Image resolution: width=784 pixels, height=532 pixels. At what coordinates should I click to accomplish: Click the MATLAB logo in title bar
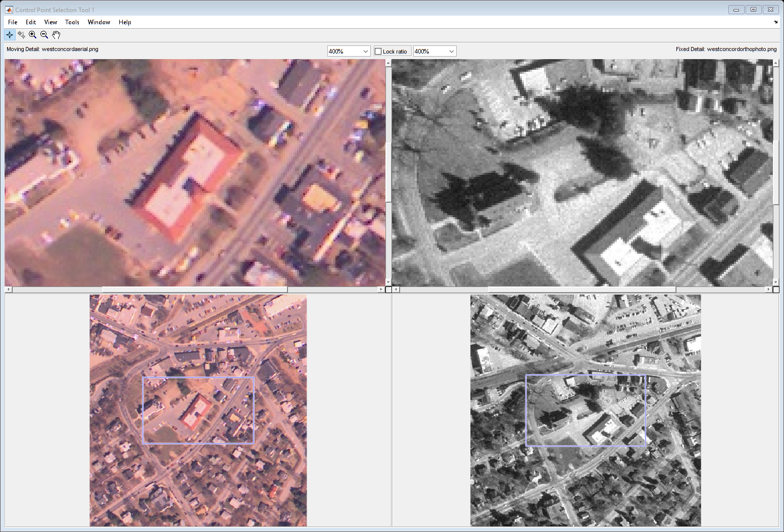[9, 10]
